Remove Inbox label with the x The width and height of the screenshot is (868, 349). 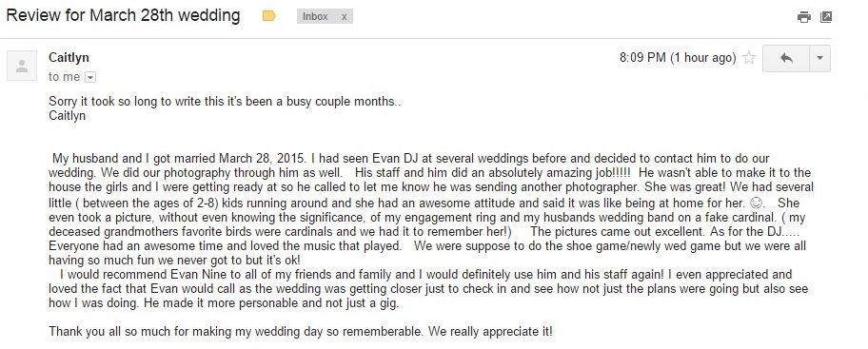coord(344,16)
